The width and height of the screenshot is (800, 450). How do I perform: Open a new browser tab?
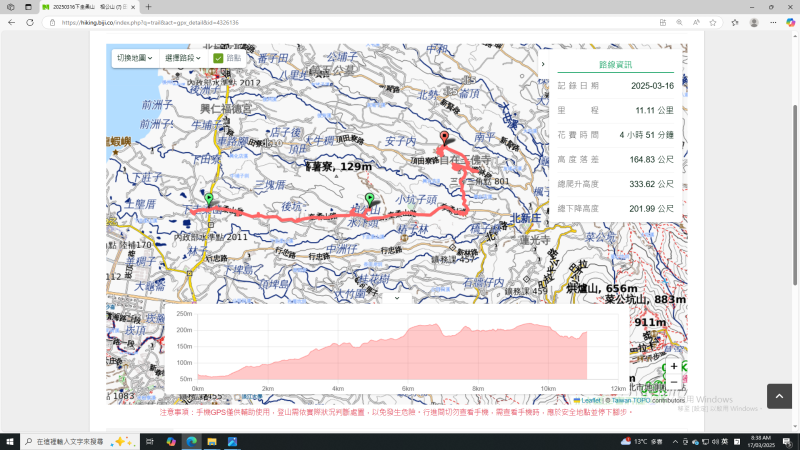[x=149, y=7]
